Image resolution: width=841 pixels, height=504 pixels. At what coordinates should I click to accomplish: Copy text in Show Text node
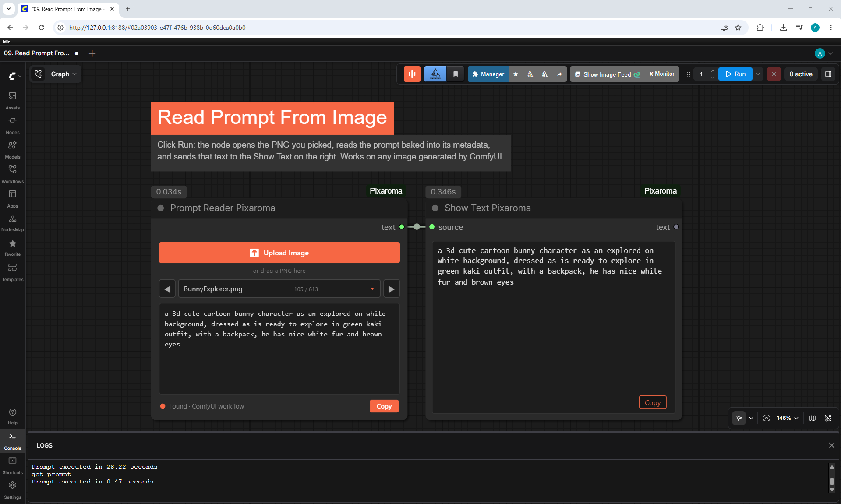(653, 402)
